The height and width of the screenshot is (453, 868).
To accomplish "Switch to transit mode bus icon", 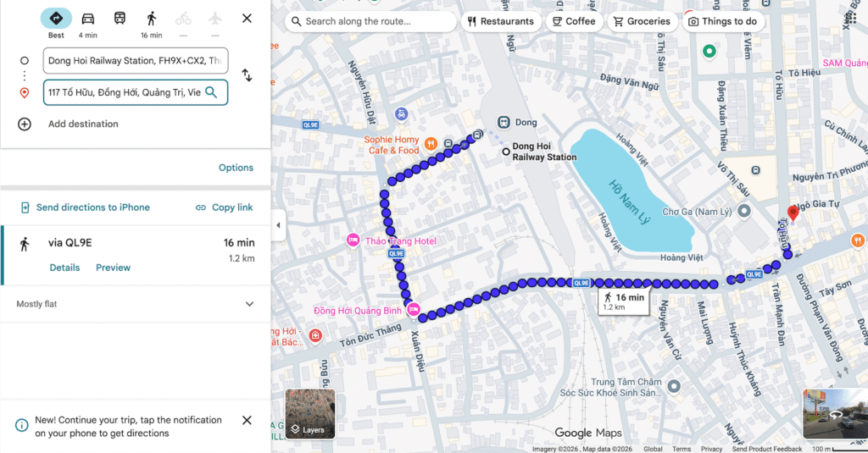I will coord(120,19).
